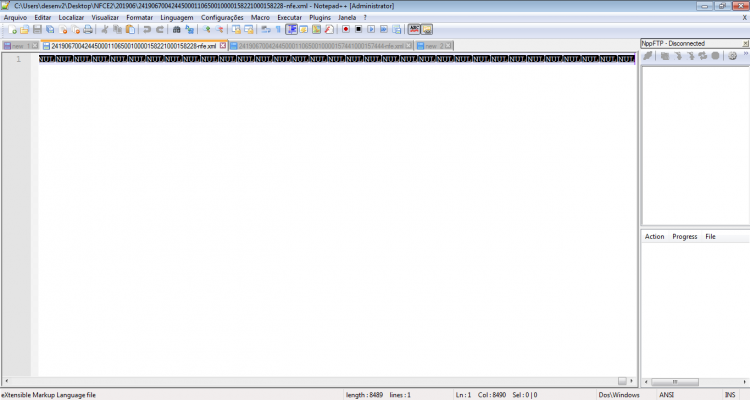The height and width of the screenshot is (400, 750).
Task: Click the Progress column header
Action: click(x=684, y=236)
